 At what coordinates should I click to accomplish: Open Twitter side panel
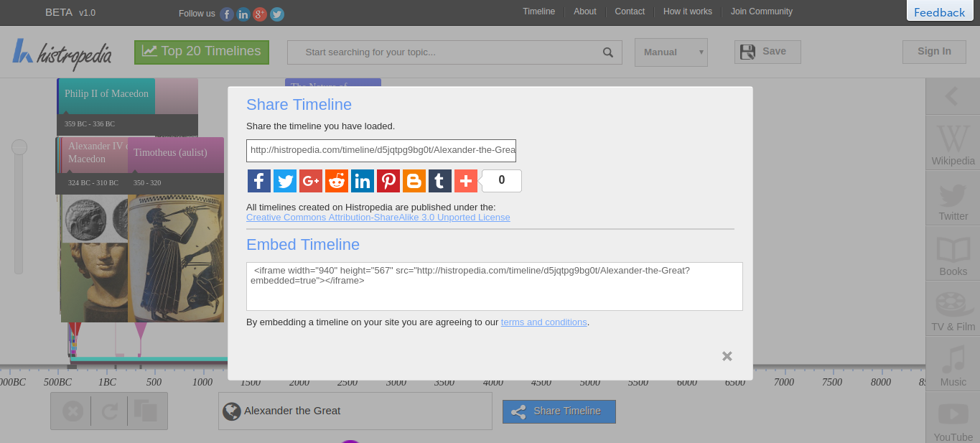coord(953,200)
